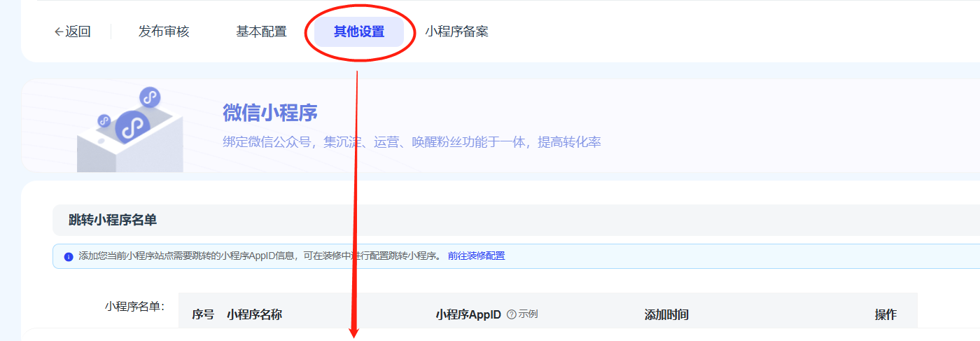This screenshot has width=980, height=341.
Task: Click the back arrow 返回
Action: [x=72, y=32]
